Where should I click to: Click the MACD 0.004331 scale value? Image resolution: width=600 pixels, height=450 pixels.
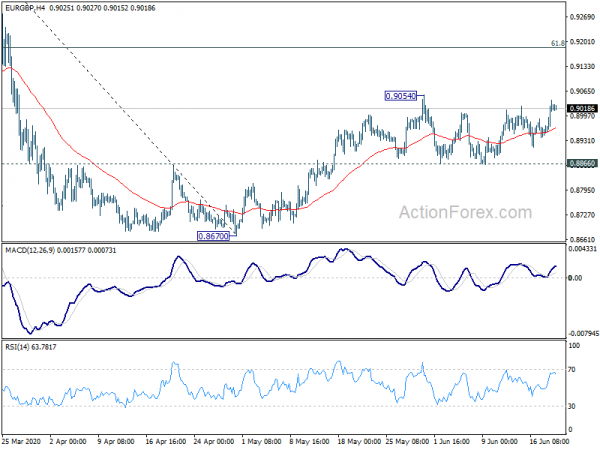click(582, 249)
